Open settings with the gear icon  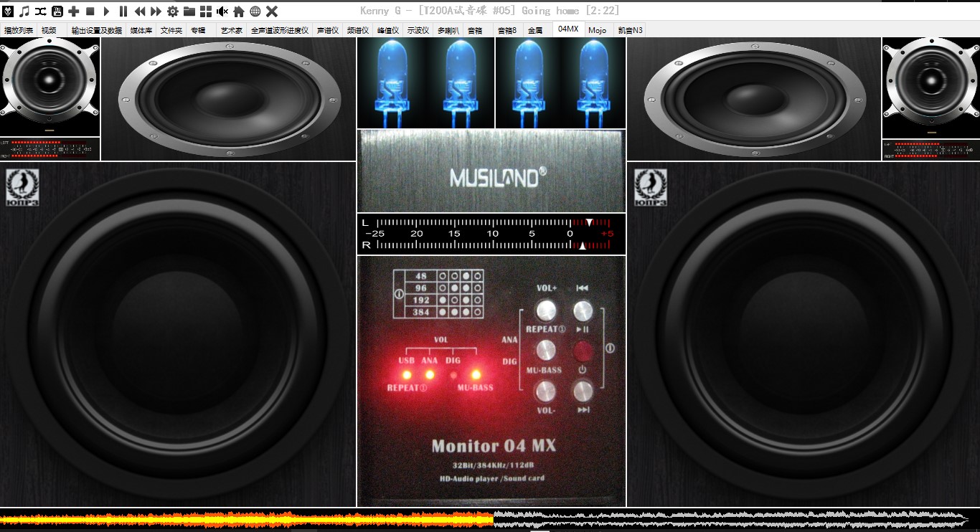(x=173, y=11)
